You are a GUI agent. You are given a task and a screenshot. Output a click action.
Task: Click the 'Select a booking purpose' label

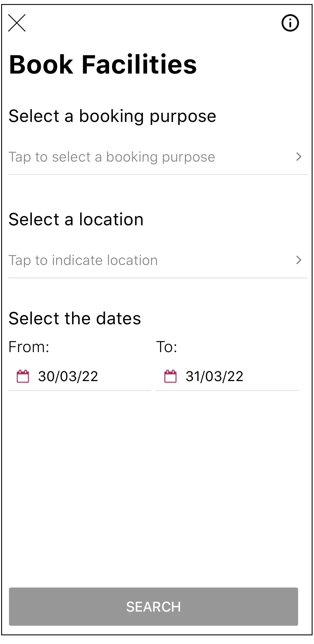pyautogui.click(x=112, y=116)
